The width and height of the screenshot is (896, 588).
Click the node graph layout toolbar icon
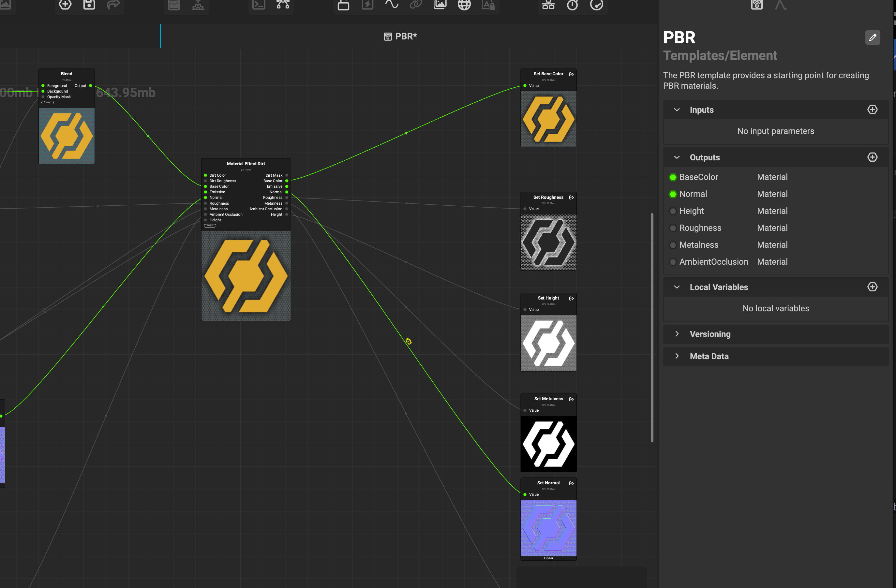(283, 5)
